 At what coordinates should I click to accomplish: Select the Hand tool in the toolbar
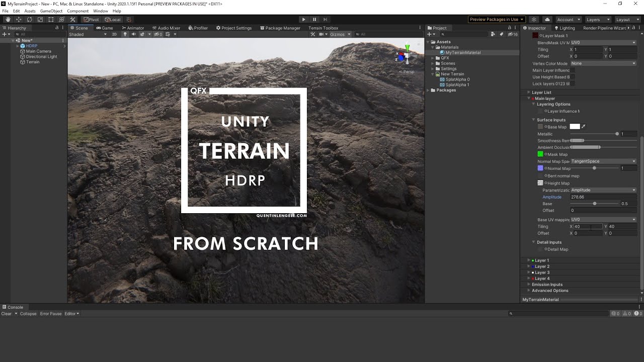8,20
